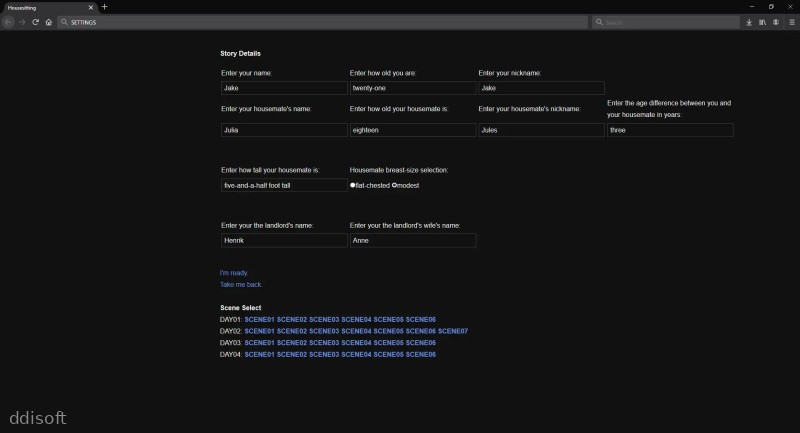Open DAY02 SCENE04 link
The height and width of the screenshot is (433, 800).
[356, 331]
